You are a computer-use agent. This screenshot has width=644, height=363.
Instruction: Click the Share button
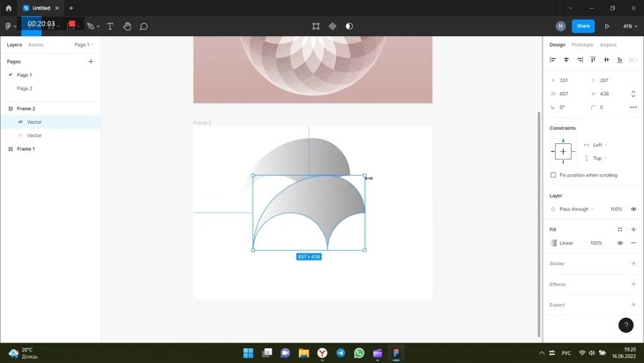click(583, 26)
